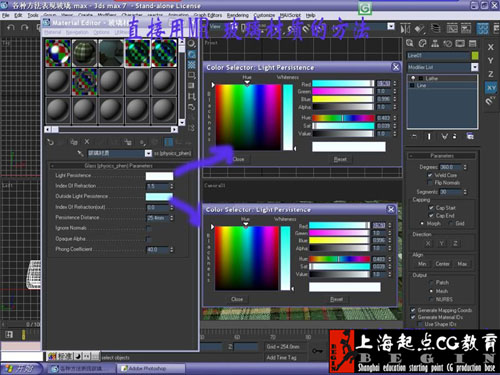500x375 pixels.
Task: Toggle Weld Core checkbox
Action: pyautogui.click(x=430, y=175)
